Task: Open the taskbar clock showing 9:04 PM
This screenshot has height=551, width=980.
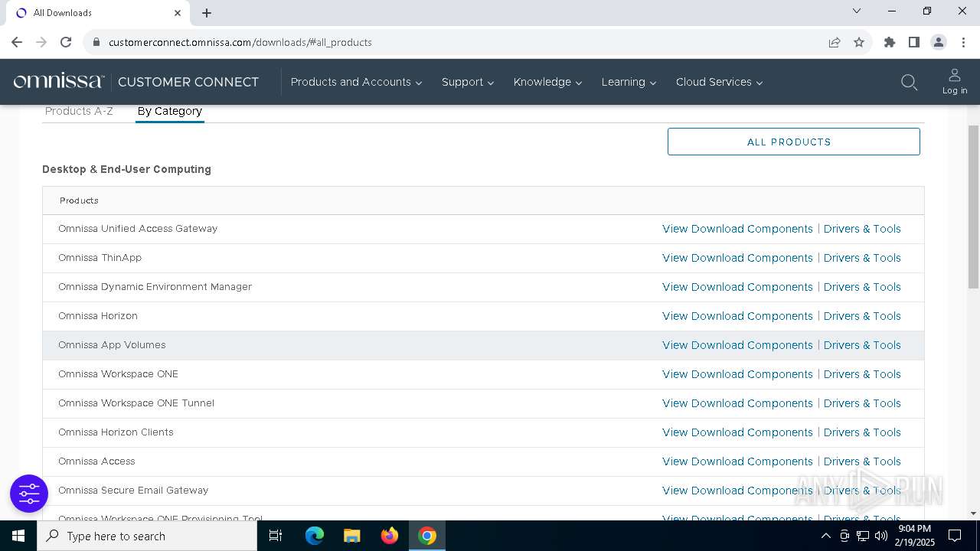Action: point(914,536)
